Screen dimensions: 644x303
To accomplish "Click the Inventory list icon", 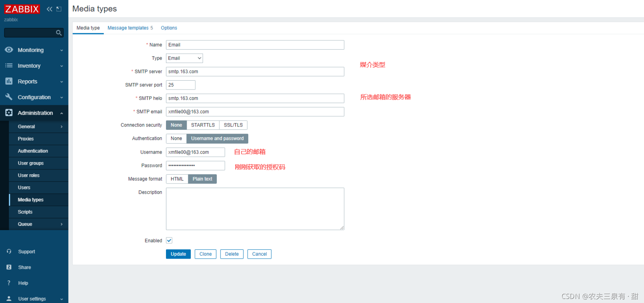I will coord(9,65).
